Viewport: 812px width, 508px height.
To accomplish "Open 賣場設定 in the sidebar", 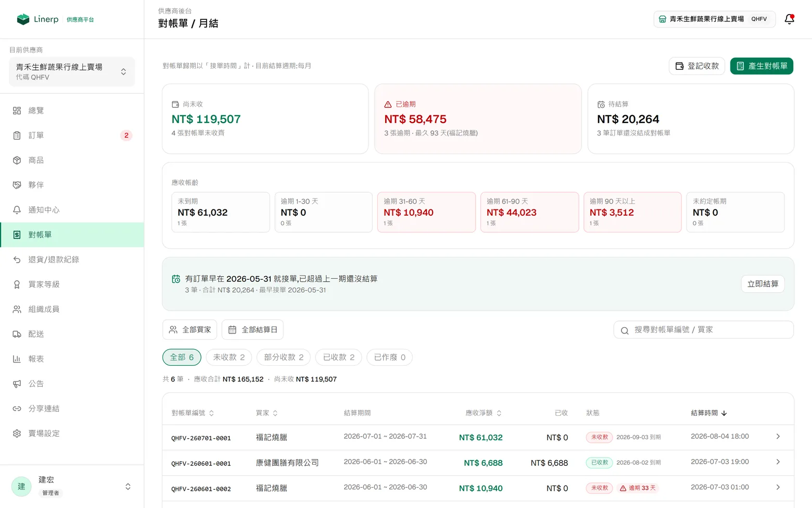I will [72, 433].
